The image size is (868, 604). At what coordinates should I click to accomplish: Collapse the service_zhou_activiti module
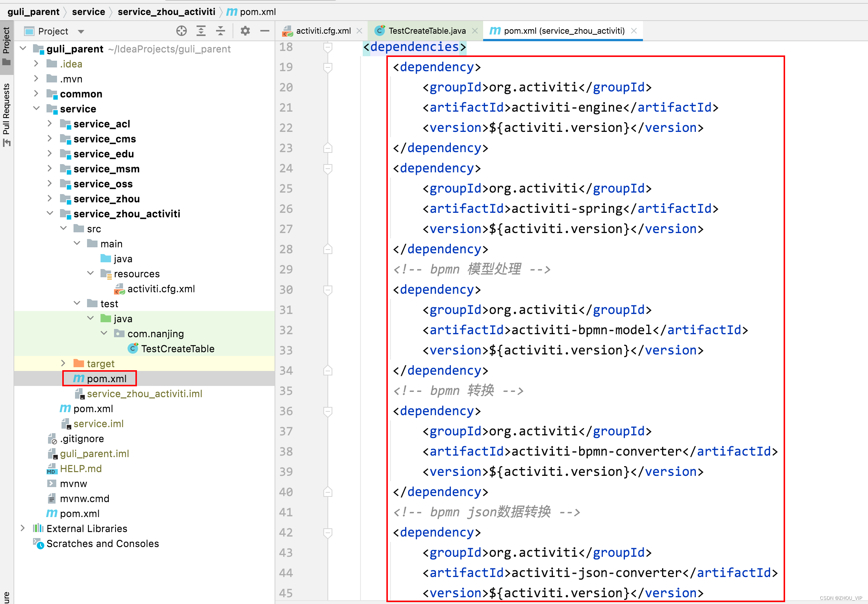tap(50, 214)
